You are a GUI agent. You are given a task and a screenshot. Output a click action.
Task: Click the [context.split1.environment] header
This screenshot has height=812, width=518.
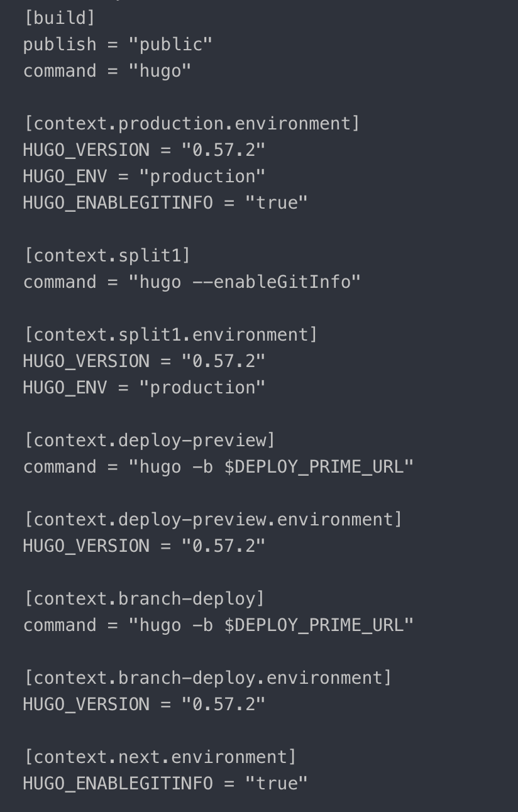(x=170, y=334)
